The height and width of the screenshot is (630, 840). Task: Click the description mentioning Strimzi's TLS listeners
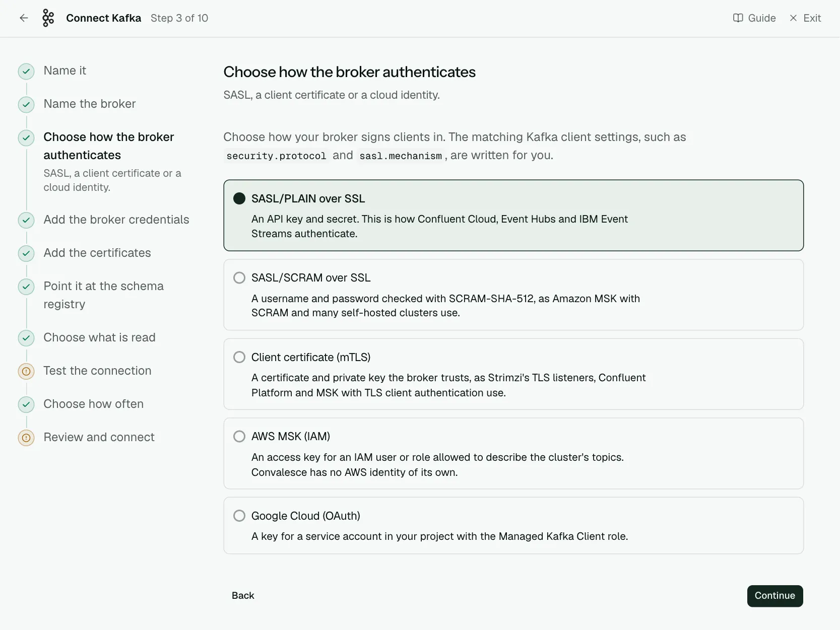(448, 385)
